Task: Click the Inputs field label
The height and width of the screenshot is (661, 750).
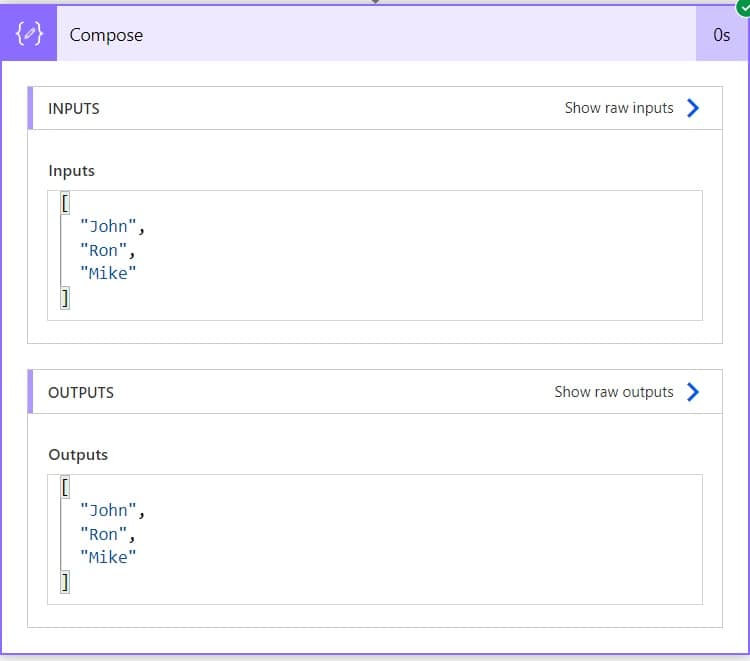Action: pyautogui.click(x=71, y=171)
